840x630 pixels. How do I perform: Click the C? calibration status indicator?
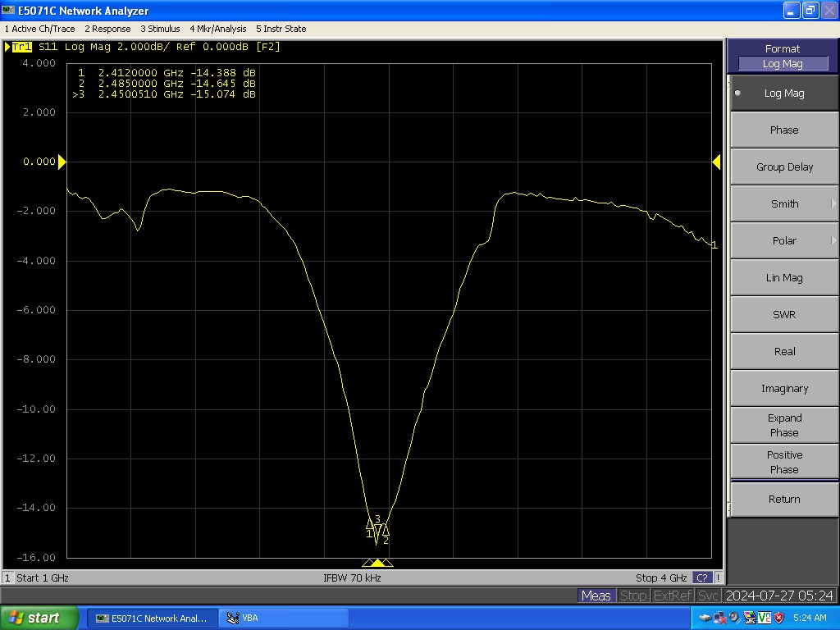click(x=702, y=578)
